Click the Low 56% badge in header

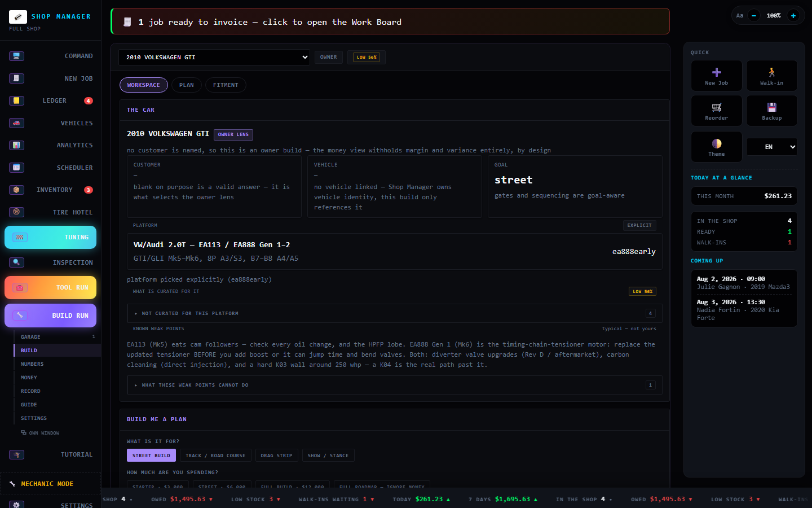point(367,57)
